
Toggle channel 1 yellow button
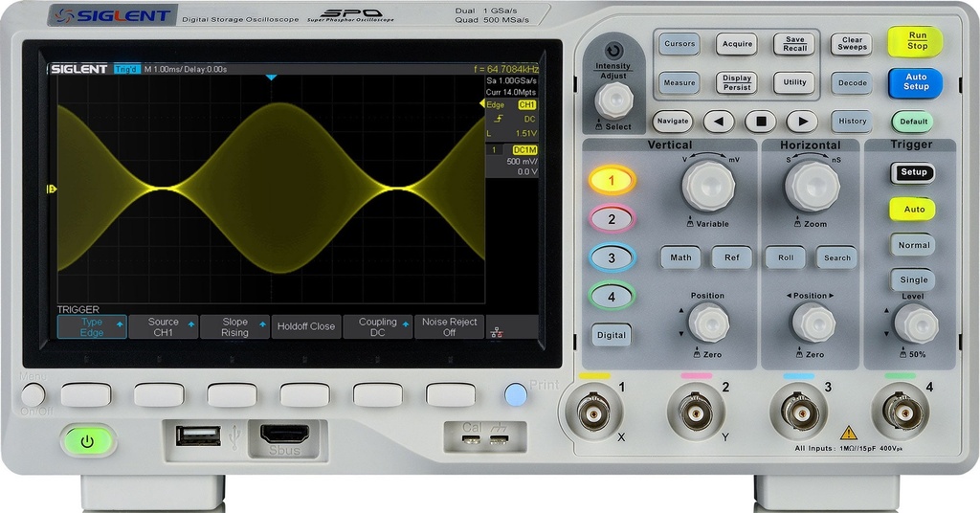tap(612, 181)
